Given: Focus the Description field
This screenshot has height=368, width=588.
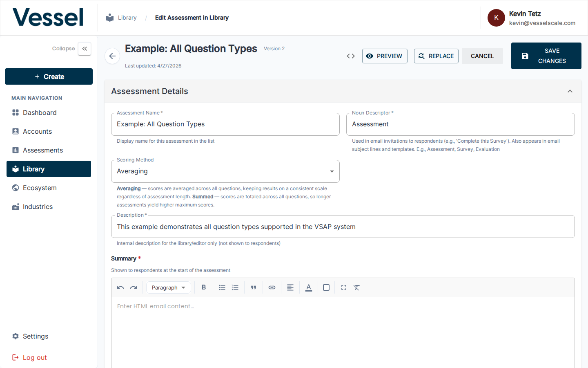Looking at the screenshot, I should (343, 227).
